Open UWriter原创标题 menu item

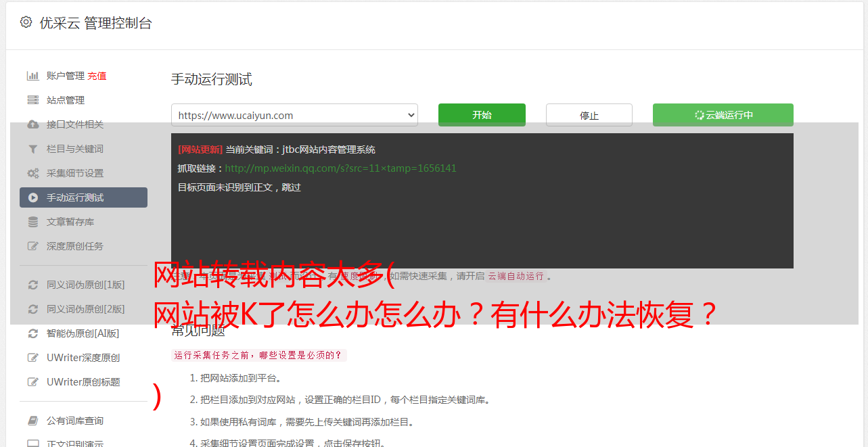(x=83, y=382)
